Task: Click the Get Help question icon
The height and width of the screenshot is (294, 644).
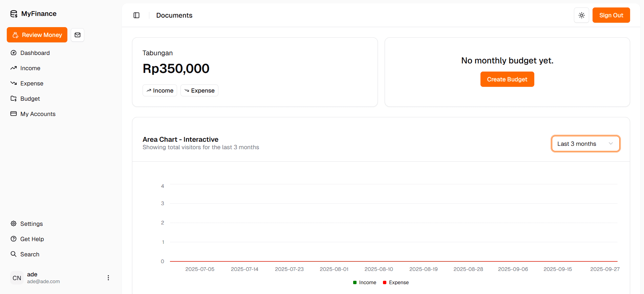Action: (x=14, y=239)
